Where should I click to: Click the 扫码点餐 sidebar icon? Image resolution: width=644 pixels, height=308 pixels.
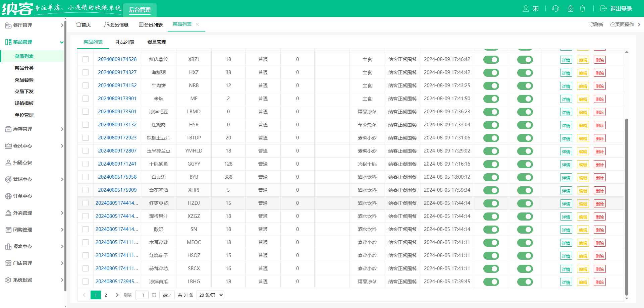coord(8,163)
